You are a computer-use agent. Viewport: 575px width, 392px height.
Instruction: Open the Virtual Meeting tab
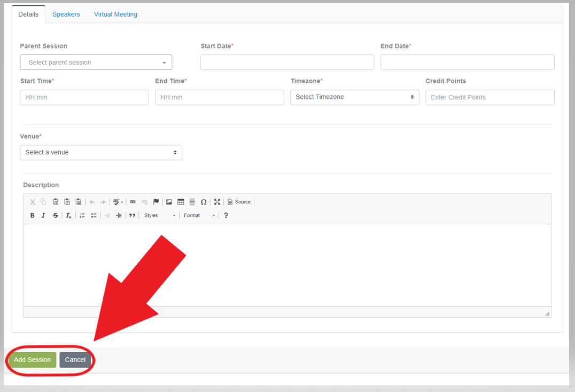tap(115, 14)
